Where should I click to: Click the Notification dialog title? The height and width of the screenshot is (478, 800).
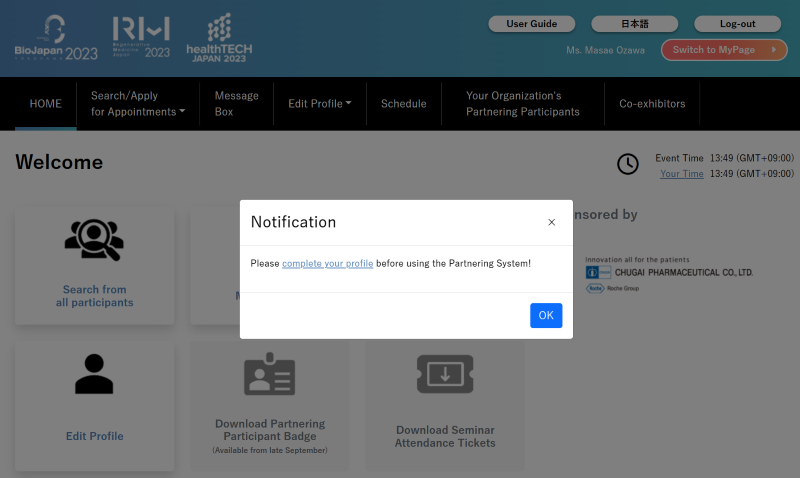pos(293,222)
